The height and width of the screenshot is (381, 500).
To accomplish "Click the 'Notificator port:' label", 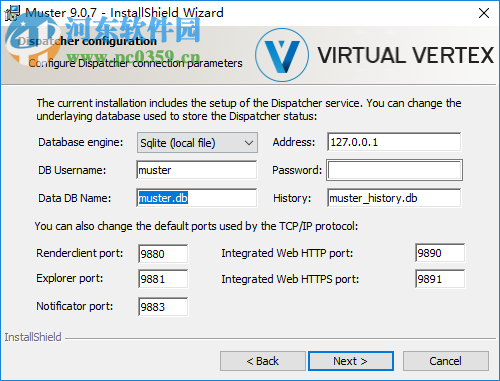I will coord(75,306).
